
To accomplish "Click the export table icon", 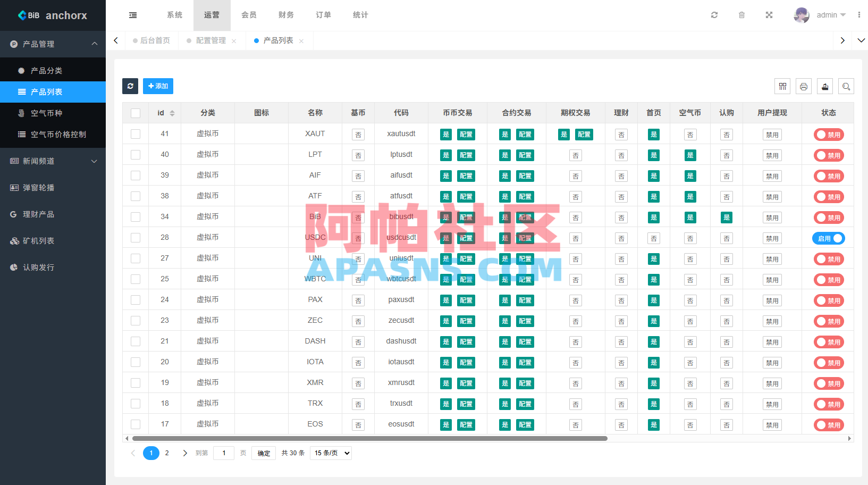I will 825,86.
